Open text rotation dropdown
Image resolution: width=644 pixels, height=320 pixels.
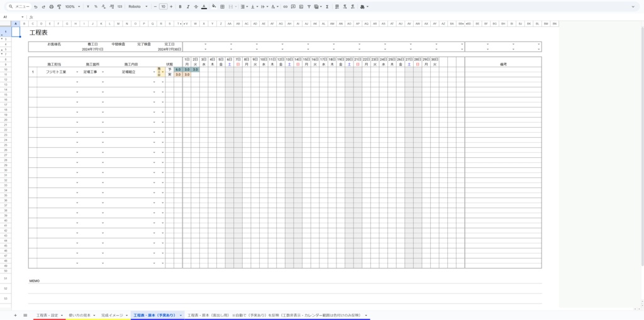[x=274, y=6]
